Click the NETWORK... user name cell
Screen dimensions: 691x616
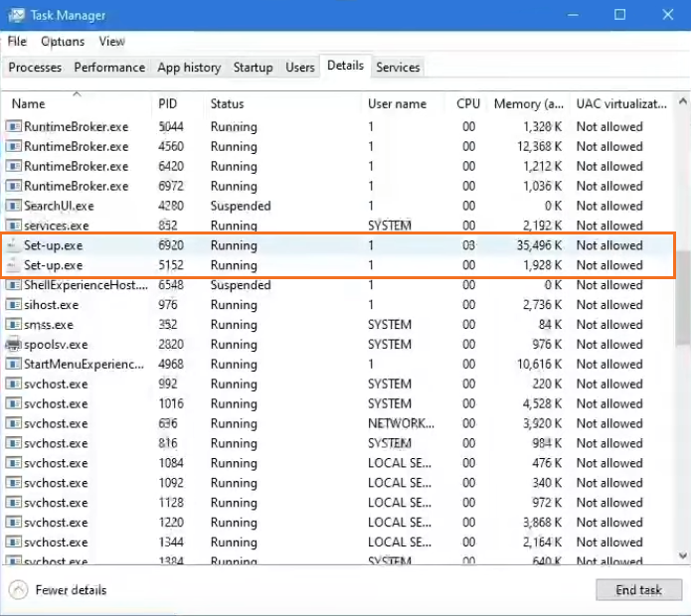tap(401, 423)
